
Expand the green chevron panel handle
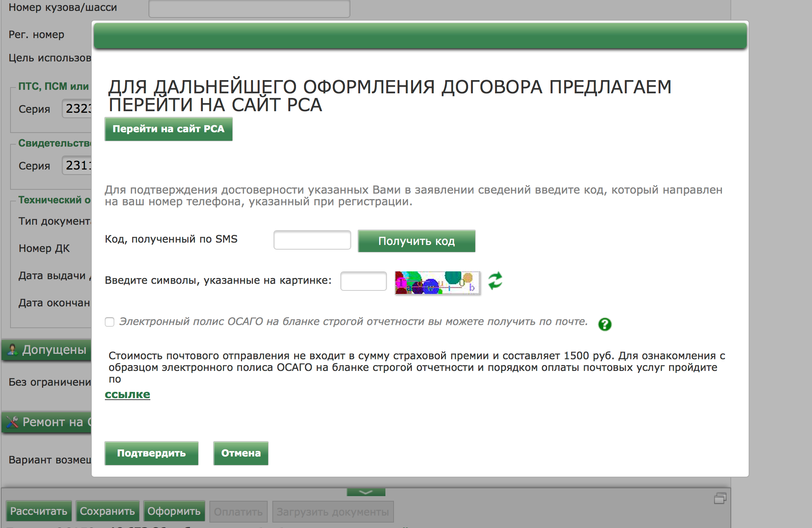click(366, 492)
